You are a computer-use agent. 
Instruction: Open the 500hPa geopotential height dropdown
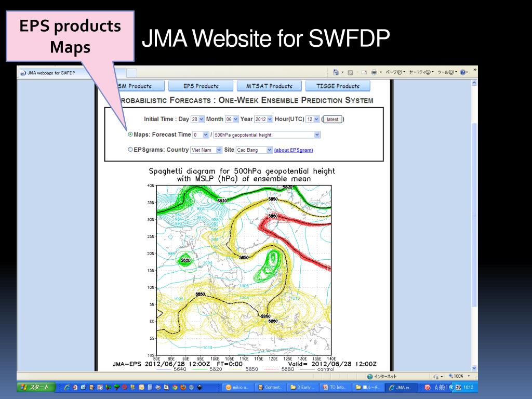pos(267,135)
